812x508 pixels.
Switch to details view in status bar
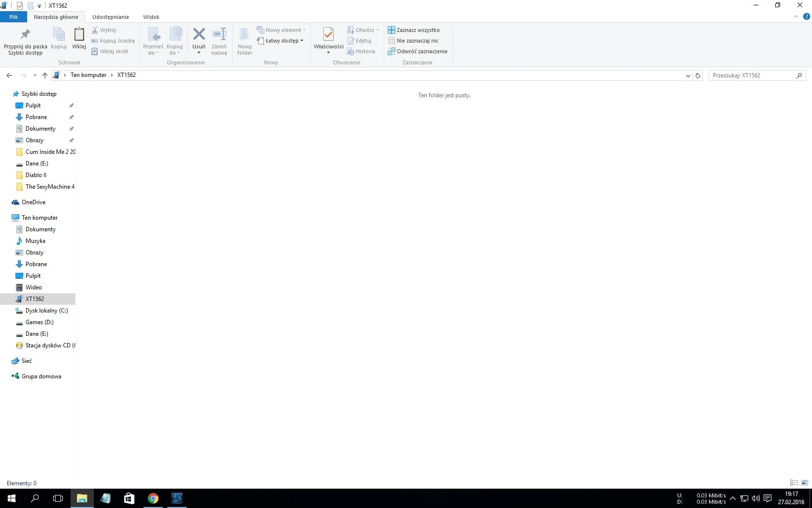tap(794, 483)
